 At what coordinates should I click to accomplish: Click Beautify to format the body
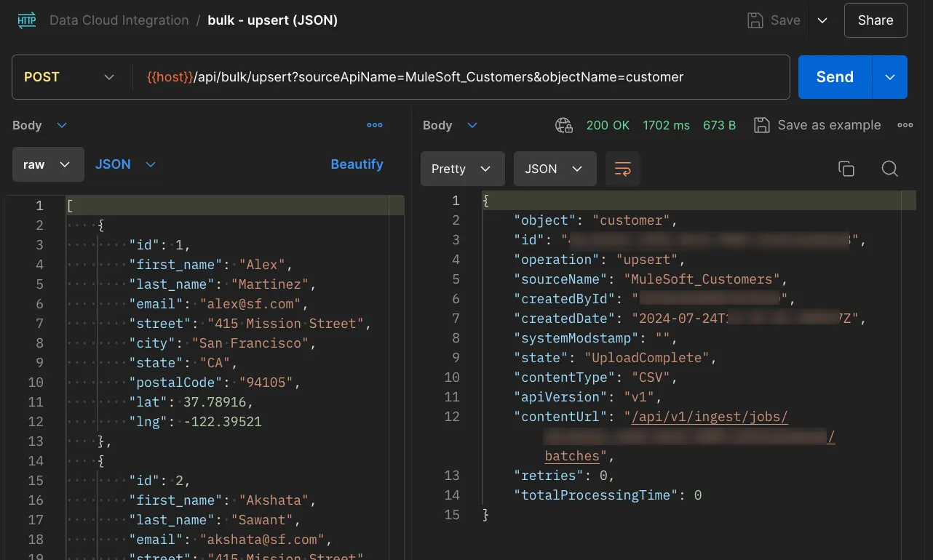357,164
